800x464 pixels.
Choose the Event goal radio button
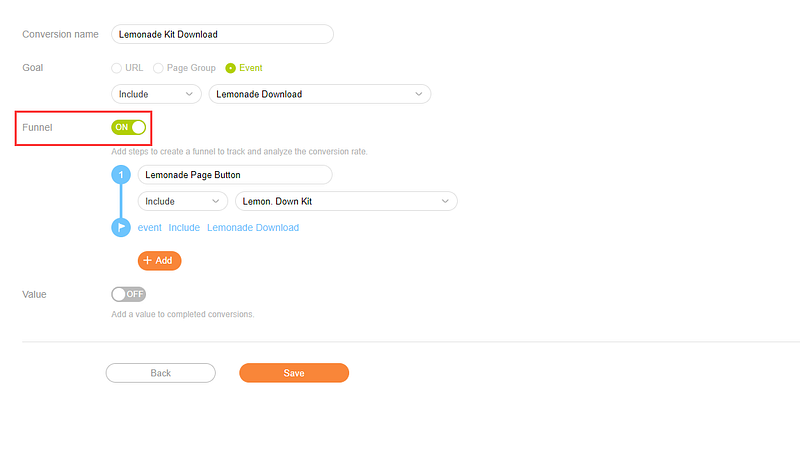point(231,68)
